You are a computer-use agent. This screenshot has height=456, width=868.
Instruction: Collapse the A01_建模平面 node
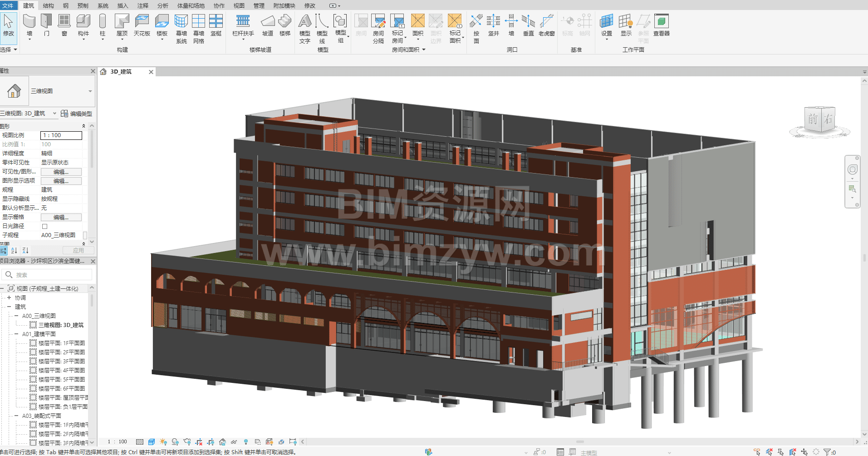pos(16,334)
